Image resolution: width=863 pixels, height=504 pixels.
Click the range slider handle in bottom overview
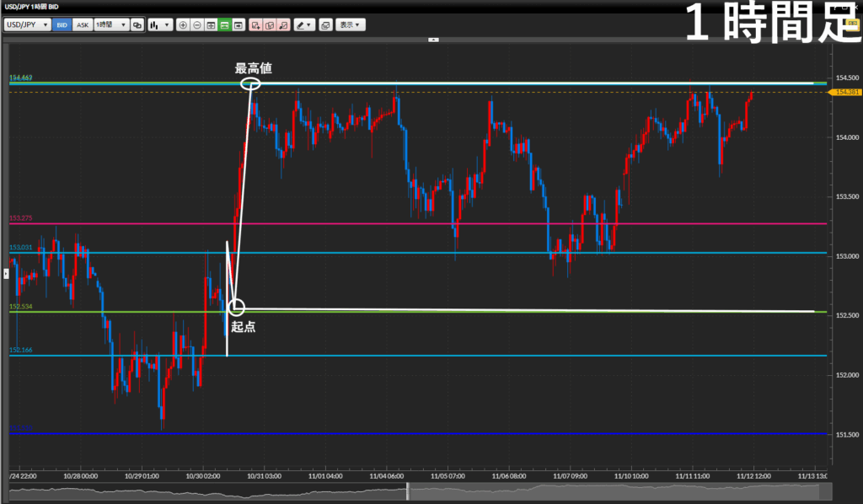click(x=407, y=490)
